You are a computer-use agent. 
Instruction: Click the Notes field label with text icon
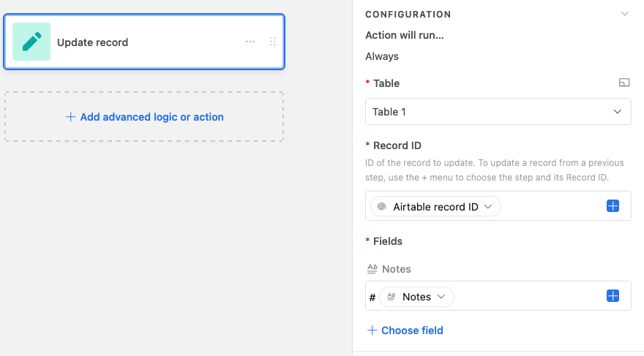pos(389,269)
